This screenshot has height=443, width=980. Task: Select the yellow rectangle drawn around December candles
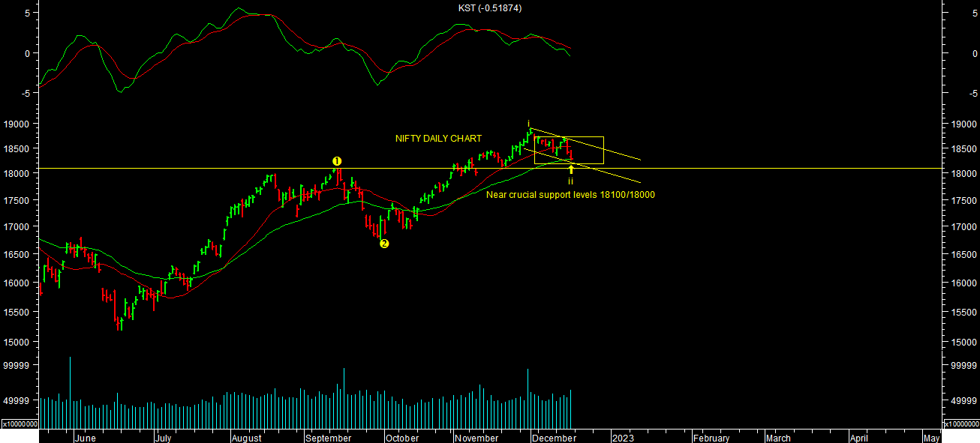pyautogui.click(x=569, y=137)
